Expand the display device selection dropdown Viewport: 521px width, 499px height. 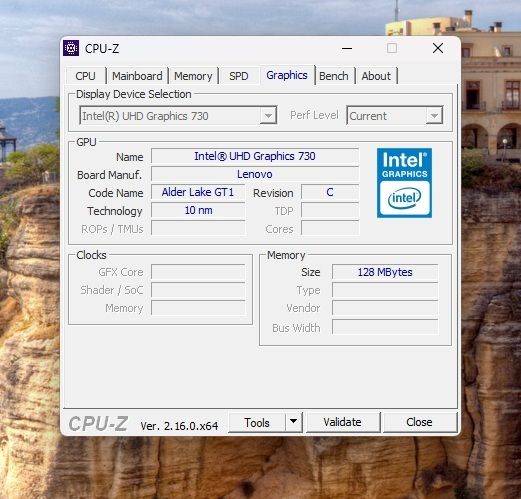pos(269,116)
